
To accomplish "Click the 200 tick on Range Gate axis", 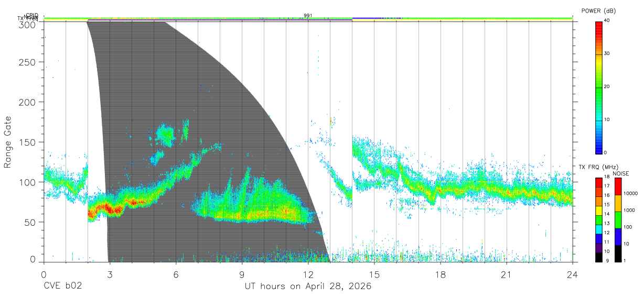I will click(27, 102).
